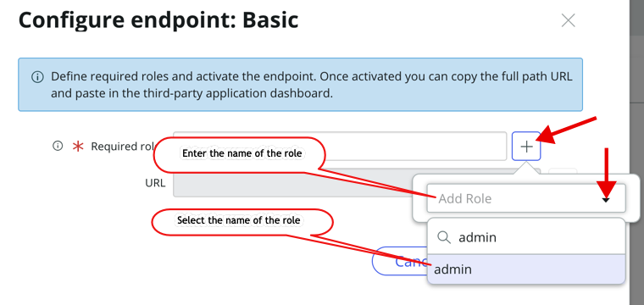
Task: Click the admin search field
Action: click(526, 237)
